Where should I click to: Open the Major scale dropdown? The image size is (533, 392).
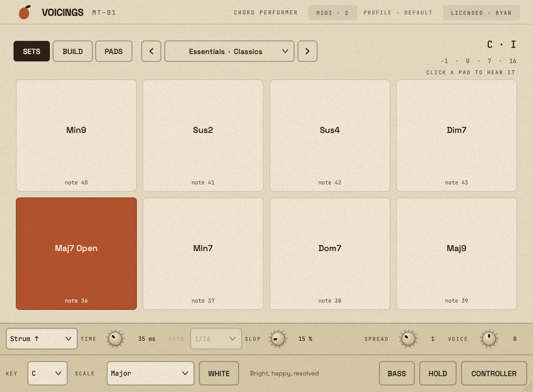(x=151, y=373)
